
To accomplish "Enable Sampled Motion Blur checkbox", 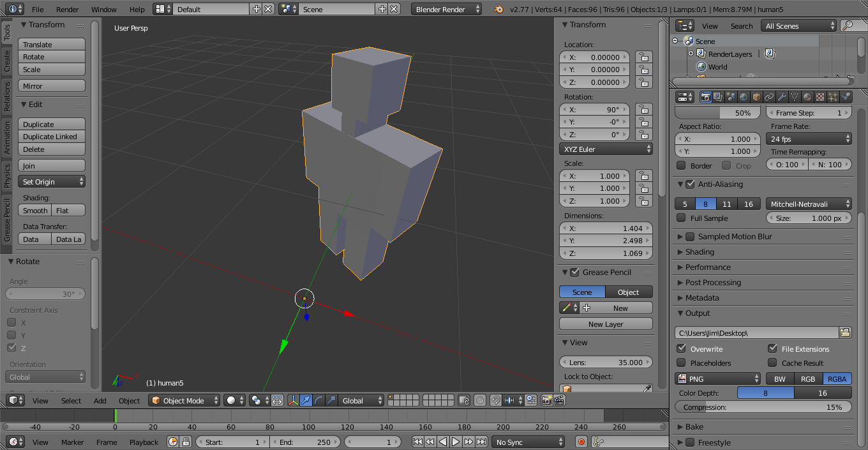I will [690, 236].
